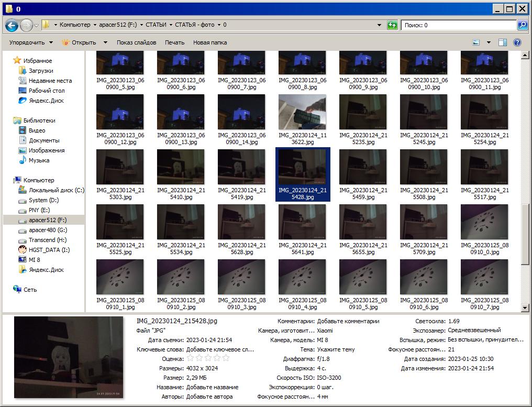Click 'Печать' in the toolbar
The height and width of the screenshot is (407, 532).
(x=174, y=42)
